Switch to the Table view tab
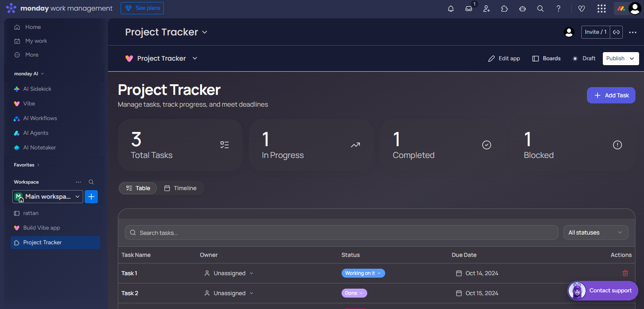Image resolution: width=644 pixels, height=309 pixels. [138, 188]
